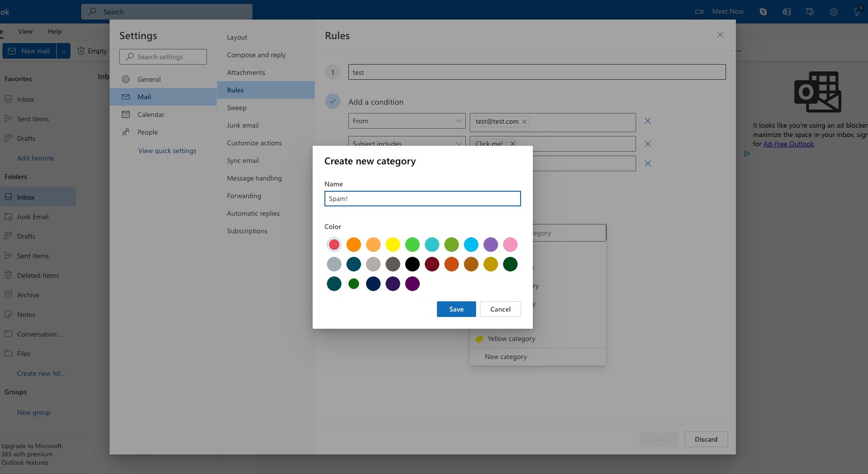This screenshot has width=868, height=474.
Task: Select Junk email settings section
Action: pyautogui.click(x=243, y=125)
